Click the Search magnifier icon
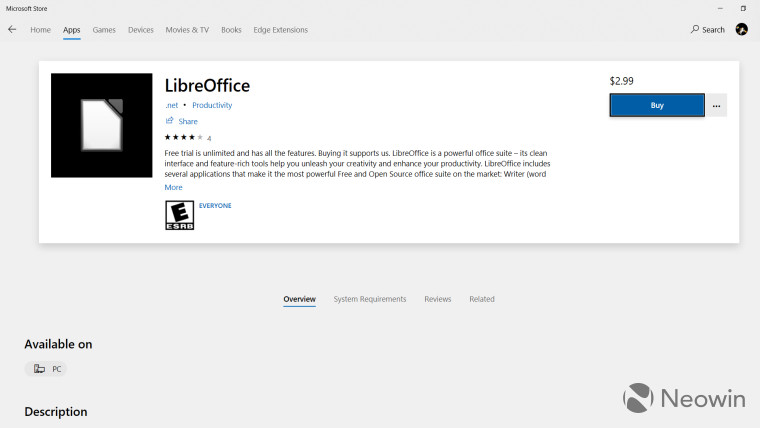The image size is (760, 428). tap(695, 29)
